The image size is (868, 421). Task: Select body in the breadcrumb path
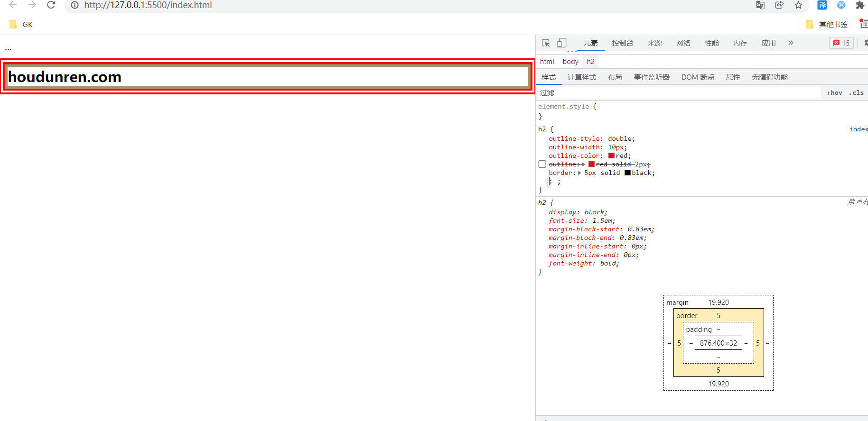point(570,62)
